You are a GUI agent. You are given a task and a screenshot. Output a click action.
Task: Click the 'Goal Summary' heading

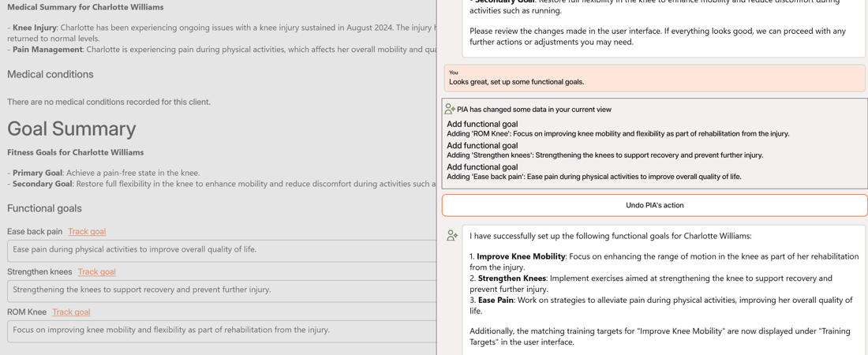click(x=71, y=129)
